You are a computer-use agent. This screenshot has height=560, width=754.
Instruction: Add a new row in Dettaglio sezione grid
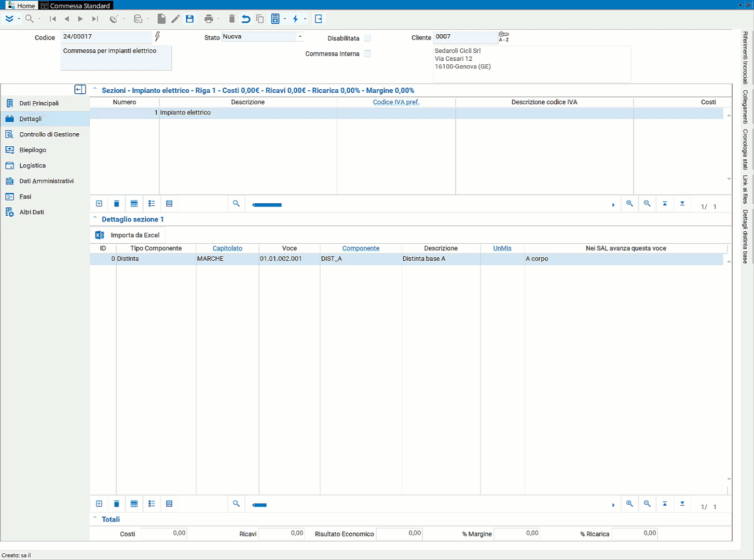(99, 504)
